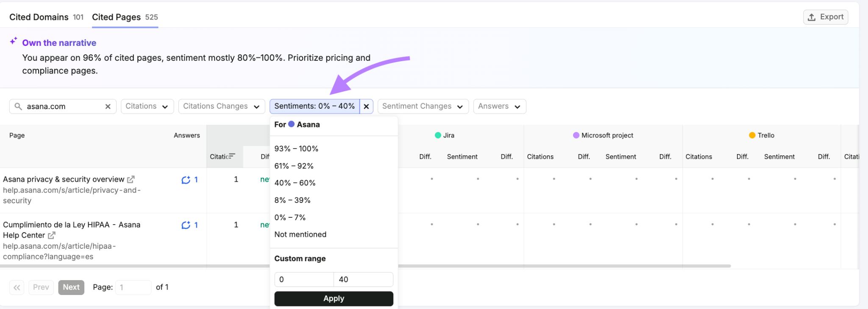This screenshot has width=868, height=309.
Task: Click the custom range maximum field
Action: tap(364, 279)
